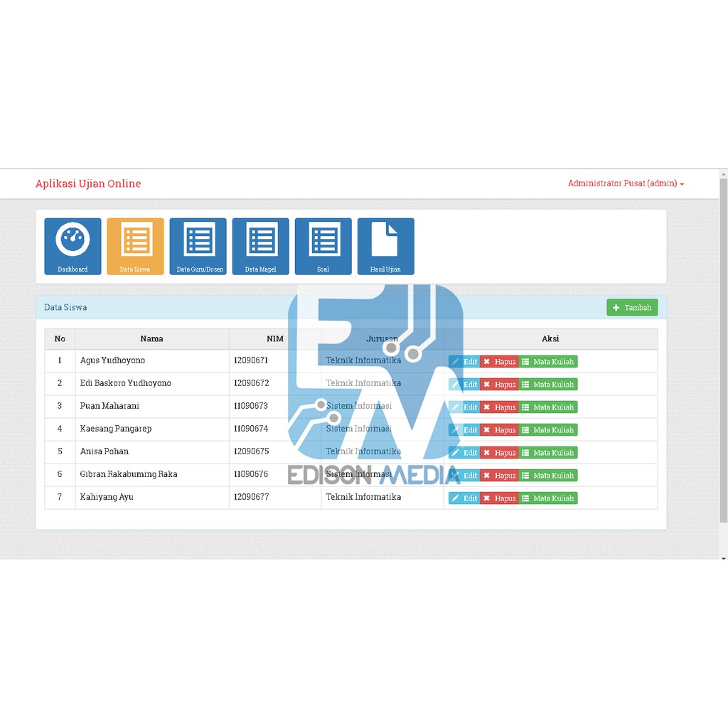Click Hapus for Edi Baskoro Yudhoyono
The height and width of the screenshot is (728, 728).
click(499, 385)
